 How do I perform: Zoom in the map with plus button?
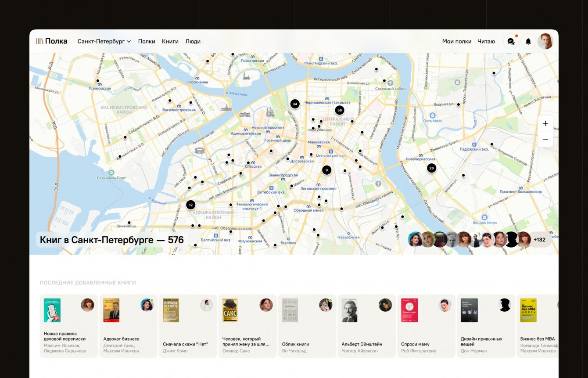click(x=545, y=123)
